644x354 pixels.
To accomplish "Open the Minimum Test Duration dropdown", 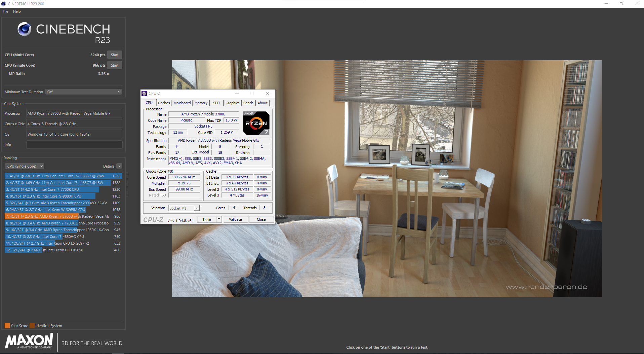I will [x=83, y=92].
